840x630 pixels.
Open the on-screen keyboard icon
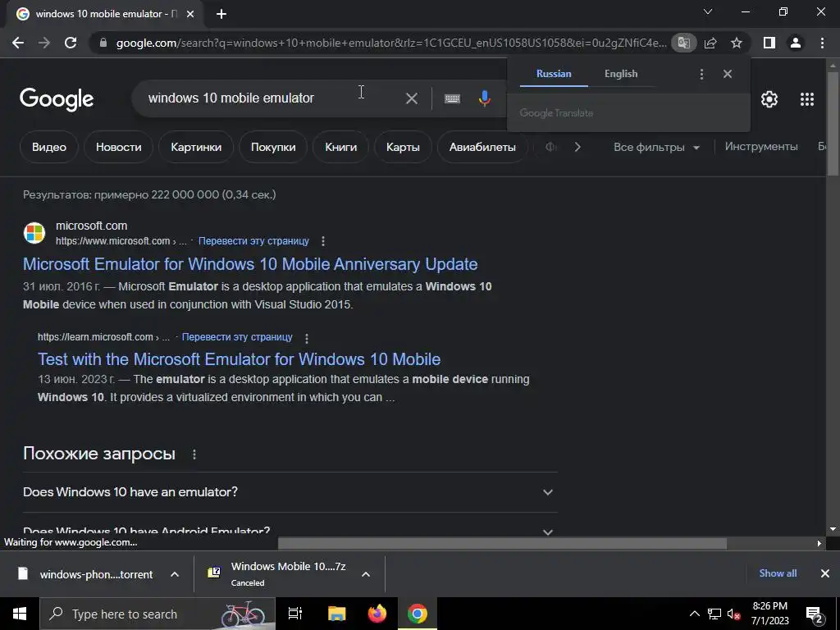[452, 98]
